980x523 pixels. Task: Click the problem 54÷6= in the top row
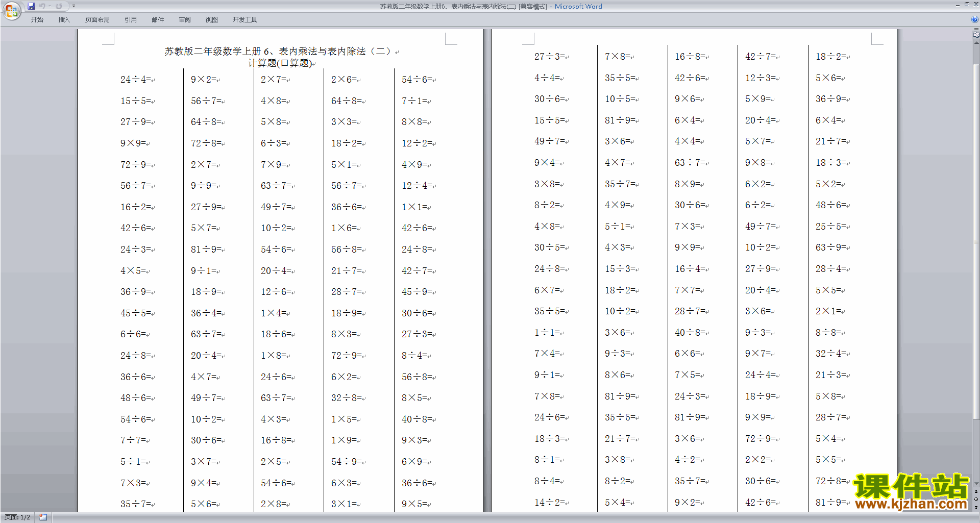point(416,80)
